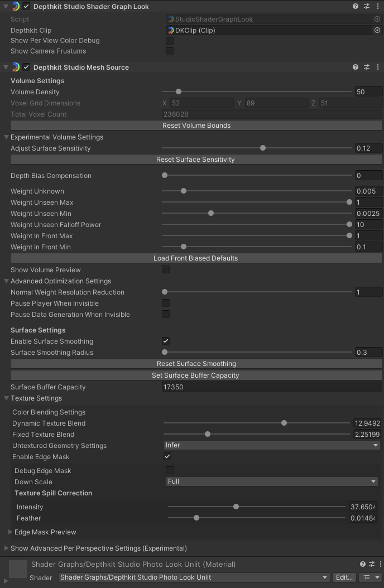
Task: Open Mesh Source component context menu
Action: [x=377, y=67]
